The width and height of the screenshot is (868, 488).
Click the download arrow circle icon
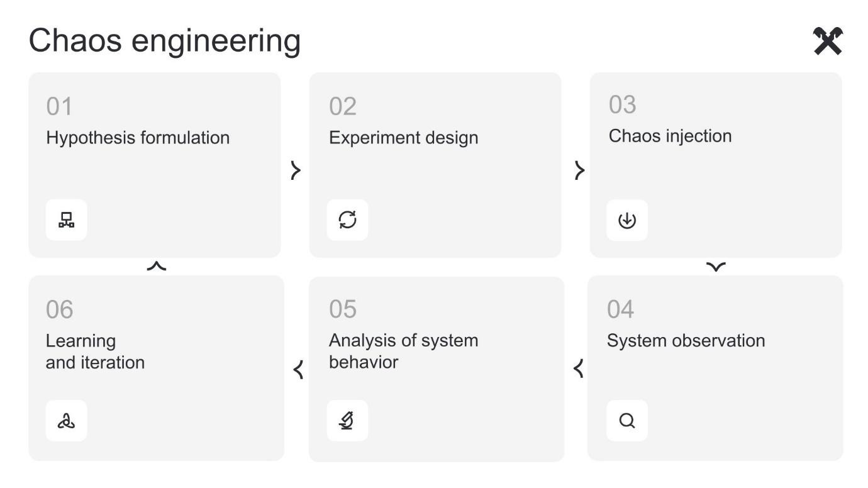click(x=627, y=220)
